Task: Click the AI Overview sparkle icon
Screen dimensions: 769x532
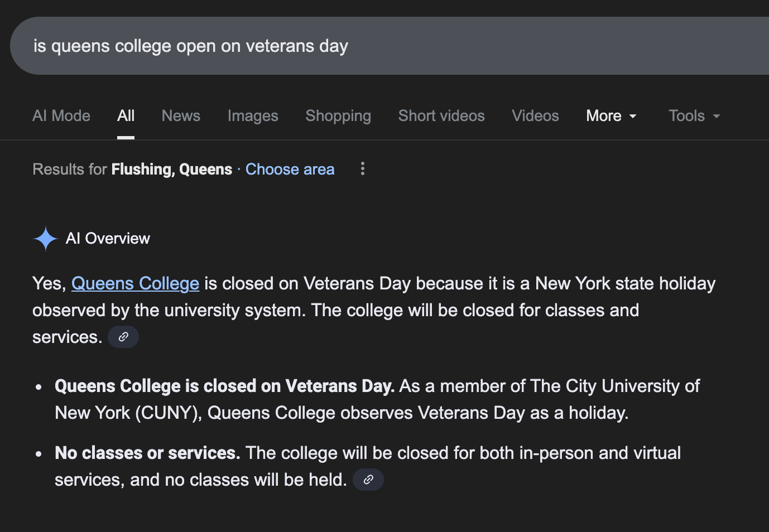Action: [x=45, y=238]
